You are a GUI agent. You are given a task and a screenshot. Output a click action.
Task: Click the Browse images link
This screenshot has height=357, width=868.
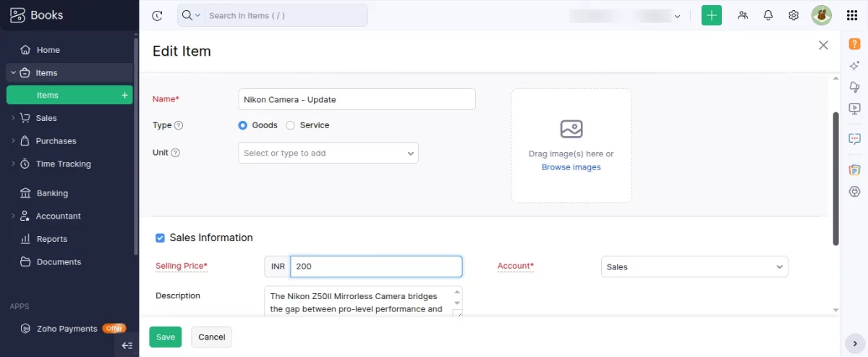pos(571,167)
